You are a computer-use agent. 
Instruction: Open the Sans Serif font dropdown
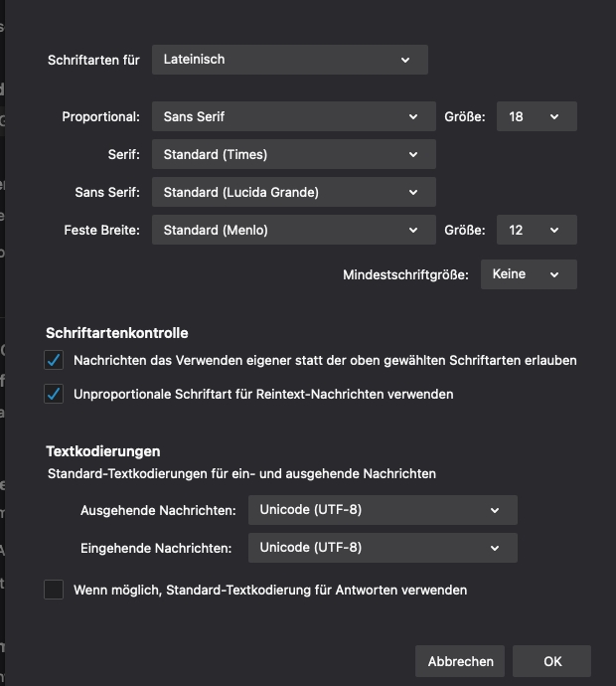293,193
